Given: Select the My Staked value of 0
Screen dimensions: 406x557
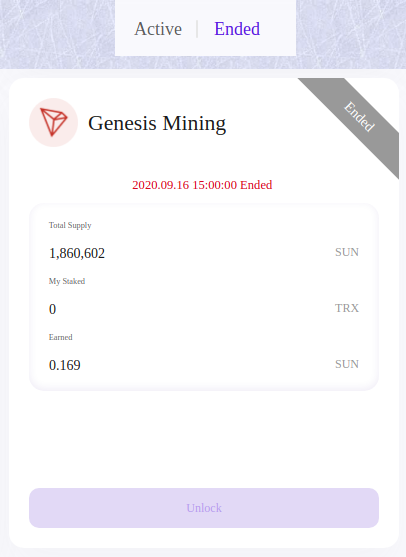Looking at the screenshot, I should pos(52,309).
